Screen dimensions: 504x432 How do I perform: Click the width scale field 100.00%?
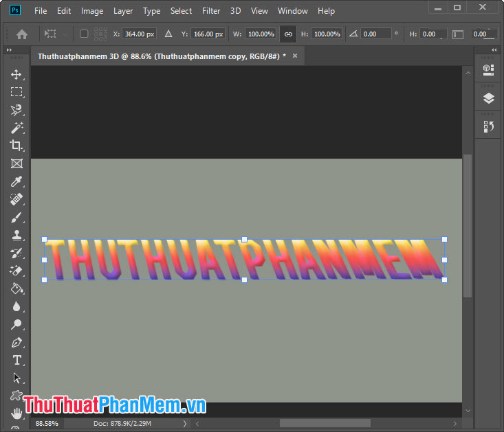[x=261, y=34]
